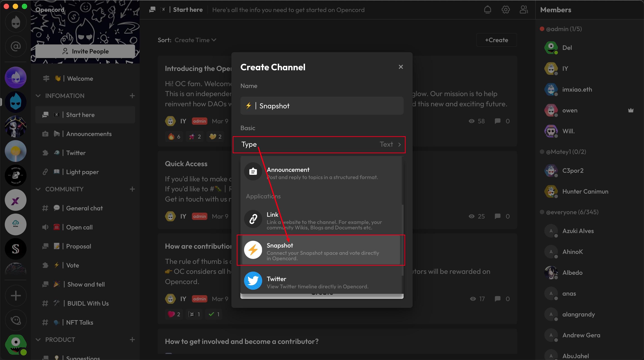Screen dimensions: 644x360
Task: Click the Invite People button
Action: [x=85, y=51]
